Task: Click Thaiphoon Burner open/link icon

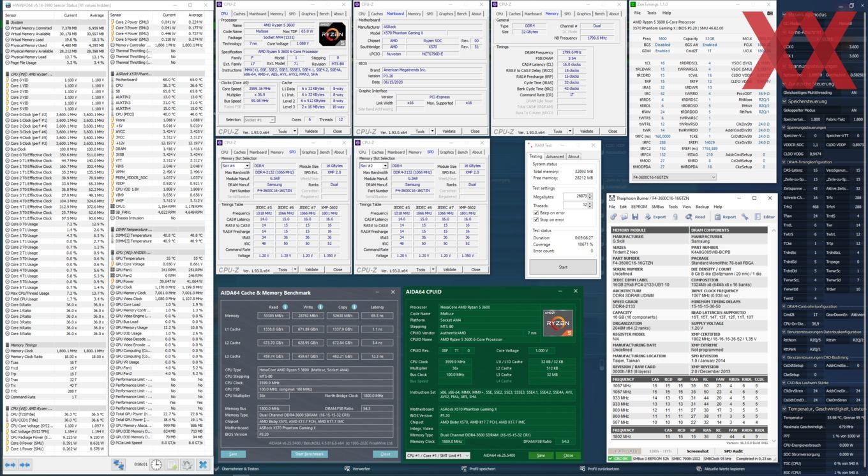Action: tap(613, 217)
